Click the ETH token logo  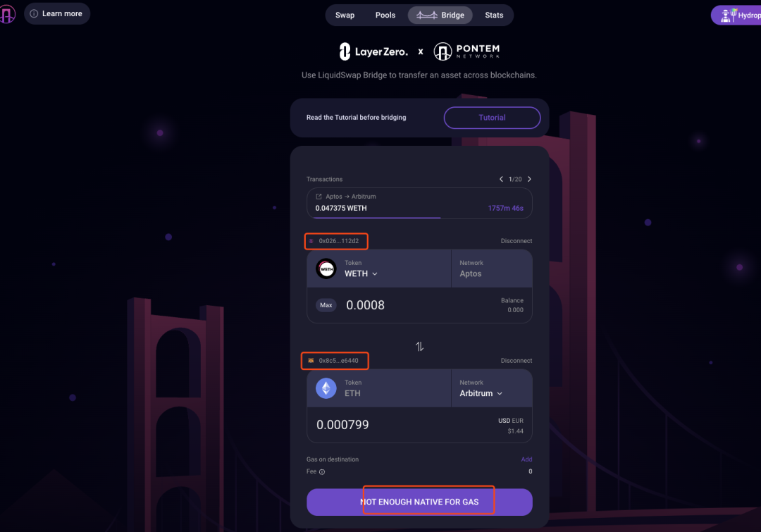coord(326,388)
